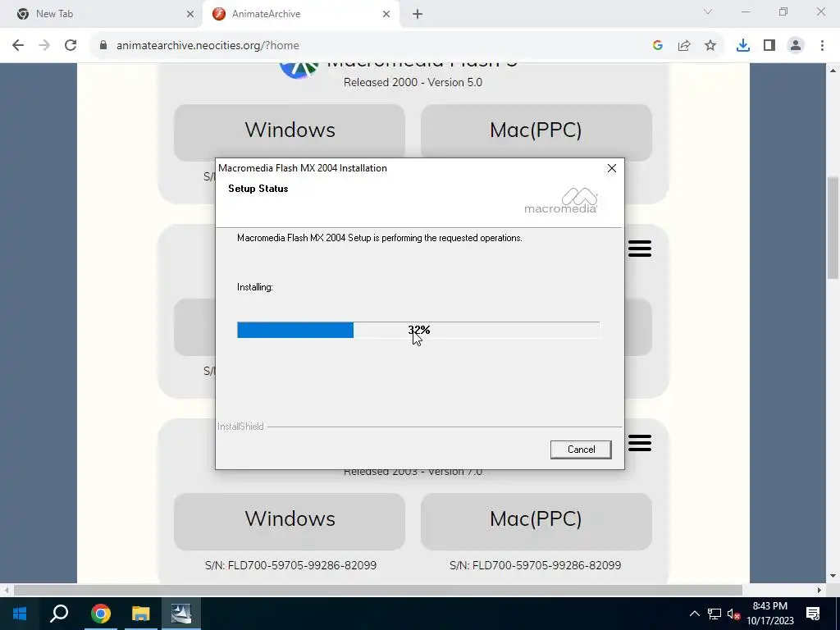Click the address bar URL

click(x=208, y=46)
